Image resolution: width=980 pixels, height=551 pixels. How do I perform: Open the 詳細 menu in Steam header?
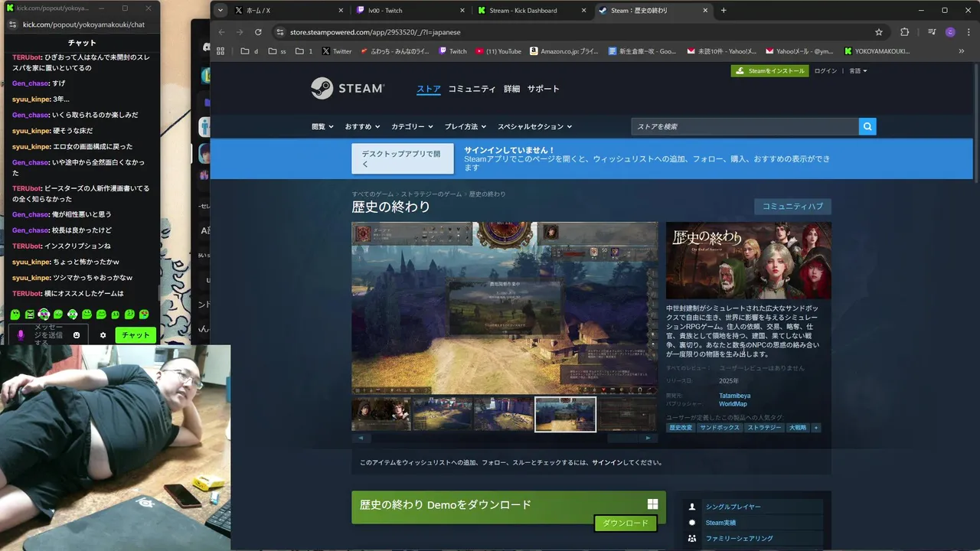click(511, 89)
